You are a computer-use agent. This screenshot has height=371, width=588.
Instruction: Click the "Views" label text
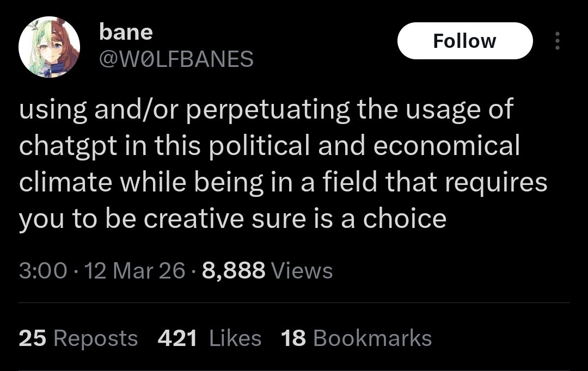[301, 270]
